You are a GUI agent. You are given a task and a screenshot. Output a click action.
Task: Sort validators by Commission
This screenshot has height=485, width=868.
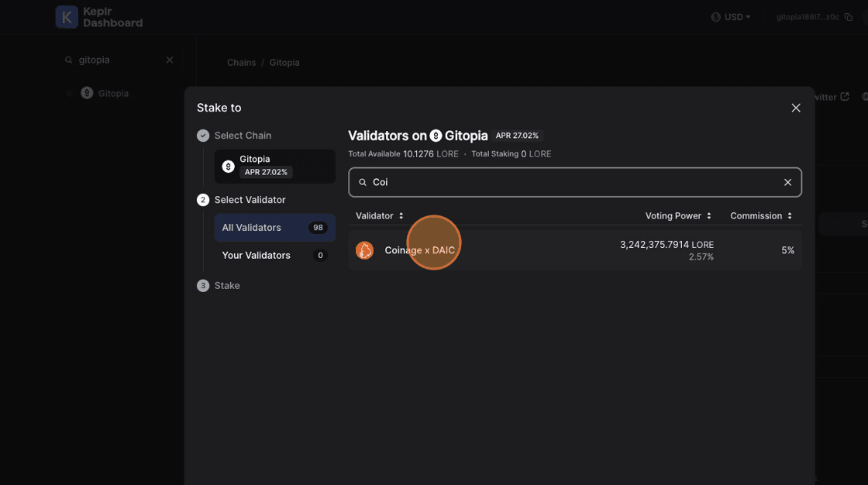tap(761, 216)
